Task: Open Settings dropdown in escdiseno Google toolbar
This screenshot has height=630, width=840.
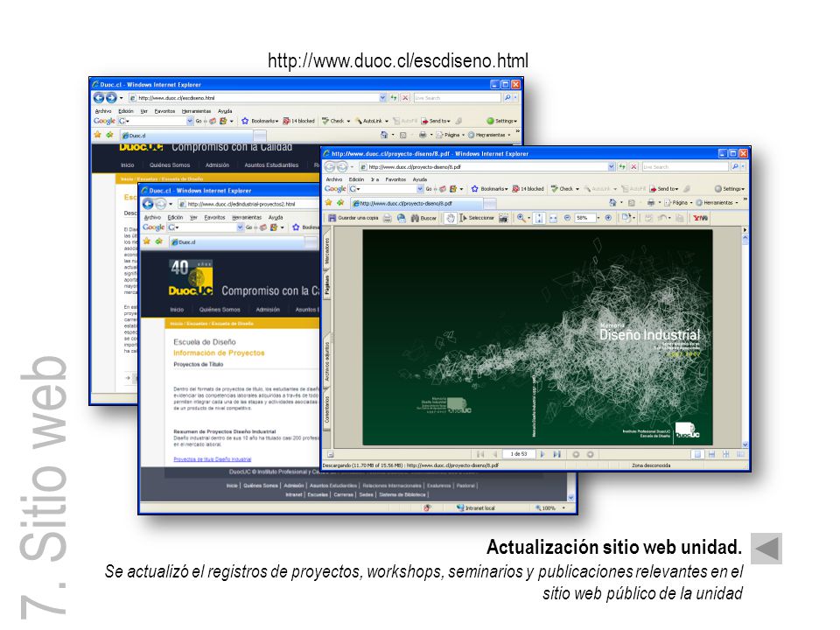Action: click(502, 121)
